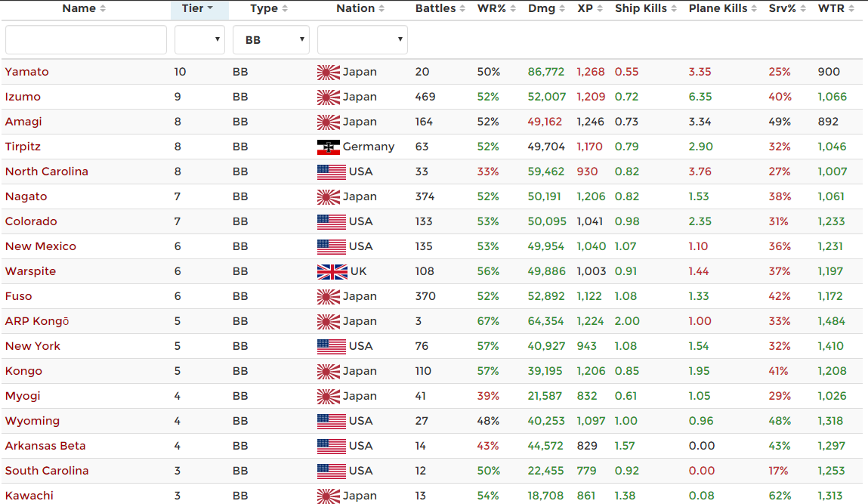
Task: Click the German flag icon next to Tirpitz
Action: point(328,147)
